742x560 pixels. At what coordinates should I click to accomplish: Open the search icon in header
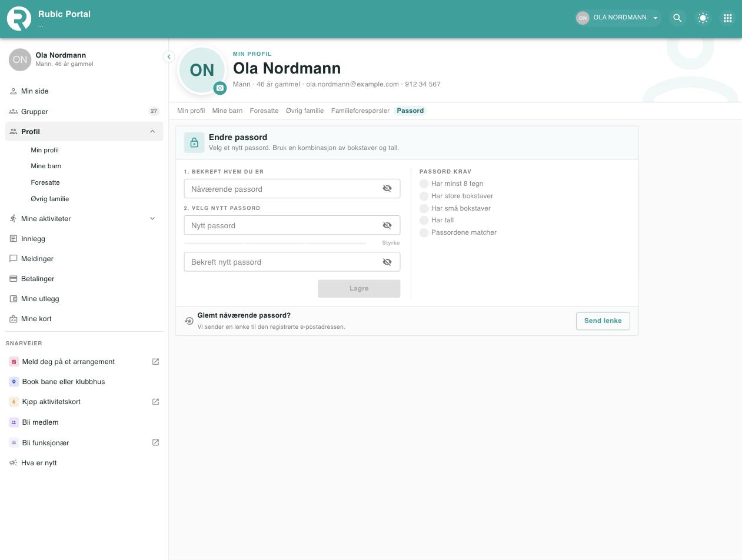click(x=677, y=18)
